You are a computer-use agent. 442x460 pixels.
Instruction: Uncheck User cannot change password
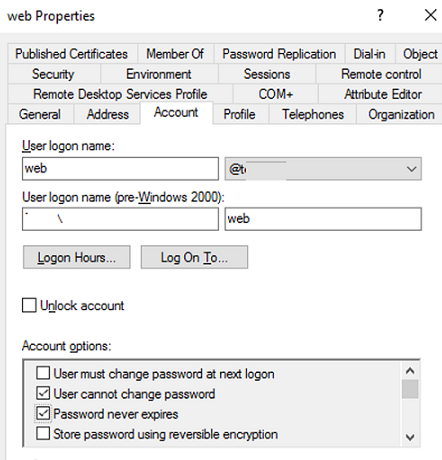[x=43, y=394]
